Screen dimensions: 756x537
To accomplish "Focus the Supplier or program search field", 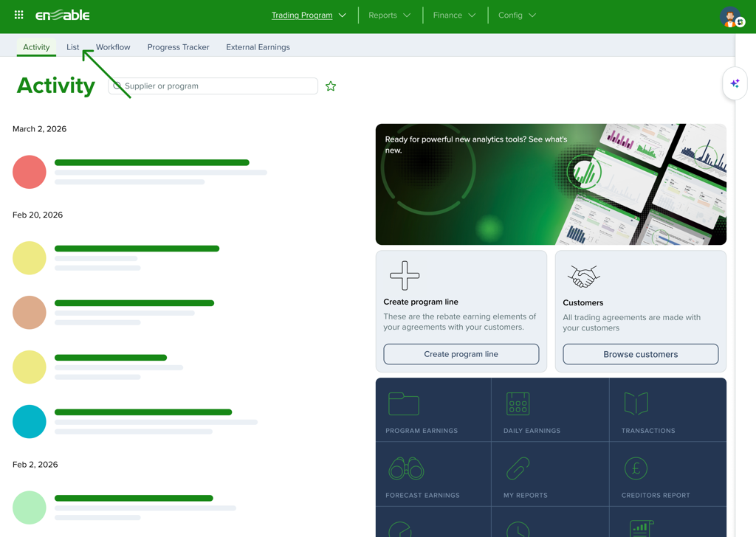I will coord(218,86).
